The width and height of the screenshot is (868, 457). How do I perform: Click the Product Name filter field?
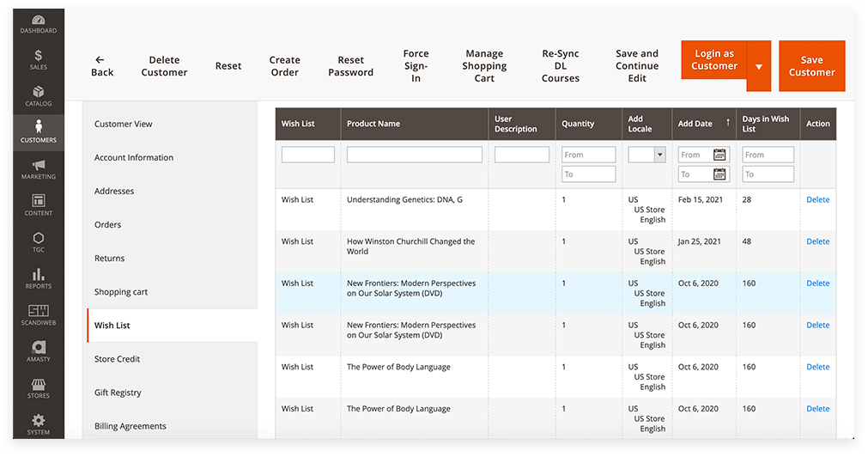click(x=414, y=155)
